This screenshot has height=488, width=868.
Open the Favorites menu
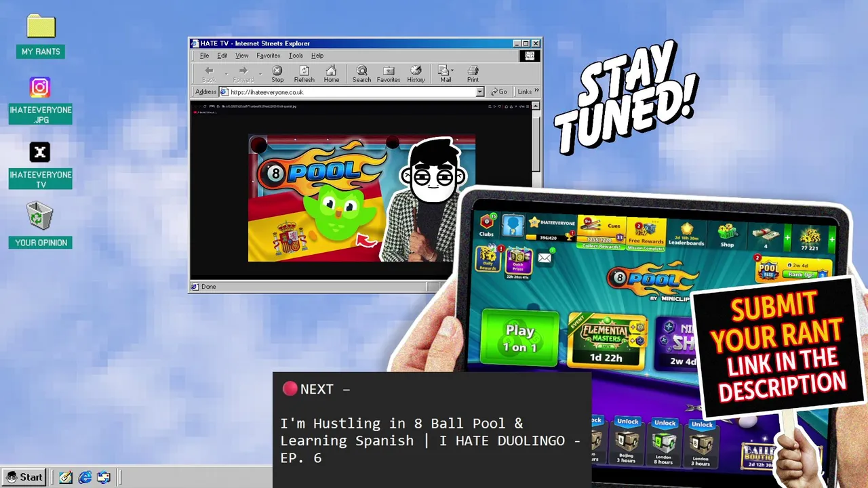click(x=268, y=56)
